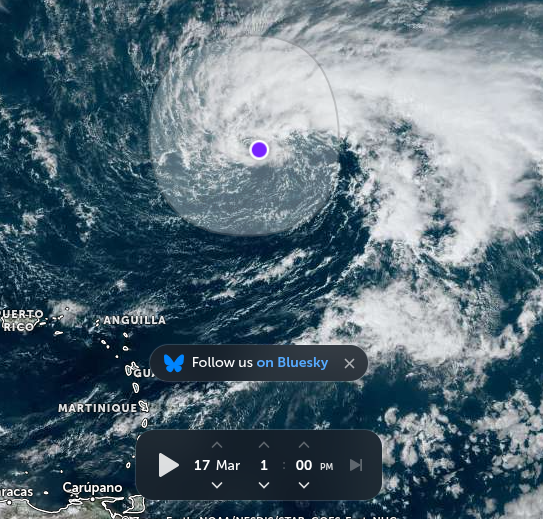The height and width of the screenshot is (519, 543).
Task: Increase the hour with the up chevron
Action: [264, 445]
